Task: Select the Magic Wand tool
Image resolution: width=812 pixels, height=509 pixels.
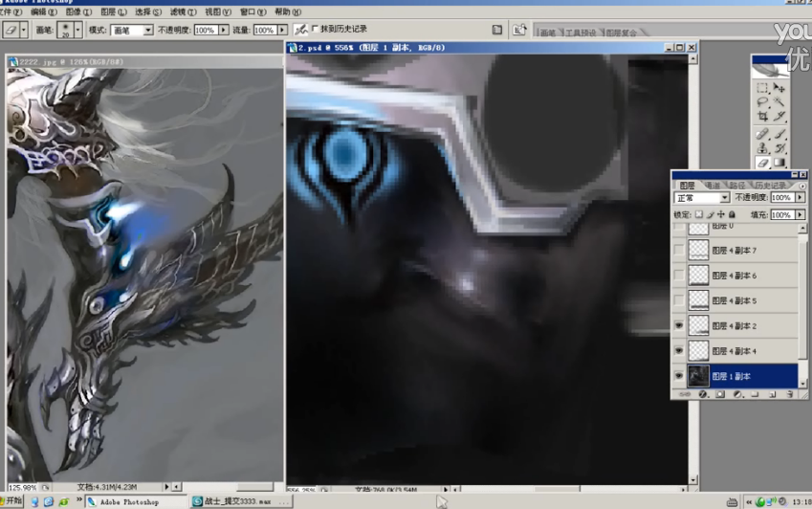Action: pos(779,102)
